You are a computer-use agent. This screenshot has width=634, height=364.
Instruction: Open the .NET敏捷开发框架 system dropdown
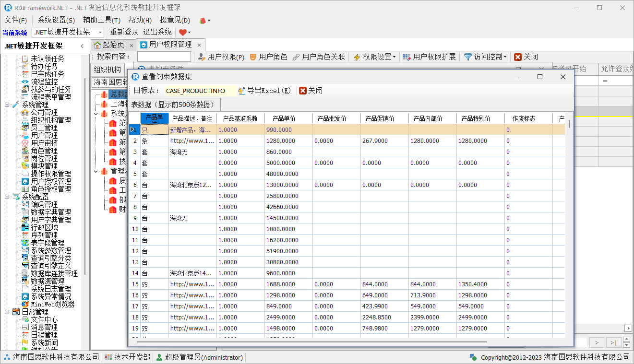pos(100,32)
